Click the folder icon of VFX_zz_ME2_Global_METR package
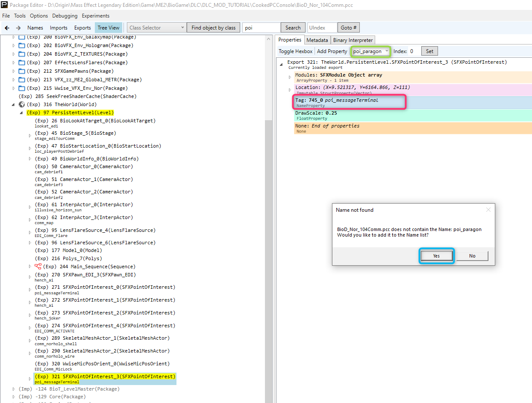The width and height of the screenshot is (532, 403). (22, 80)
